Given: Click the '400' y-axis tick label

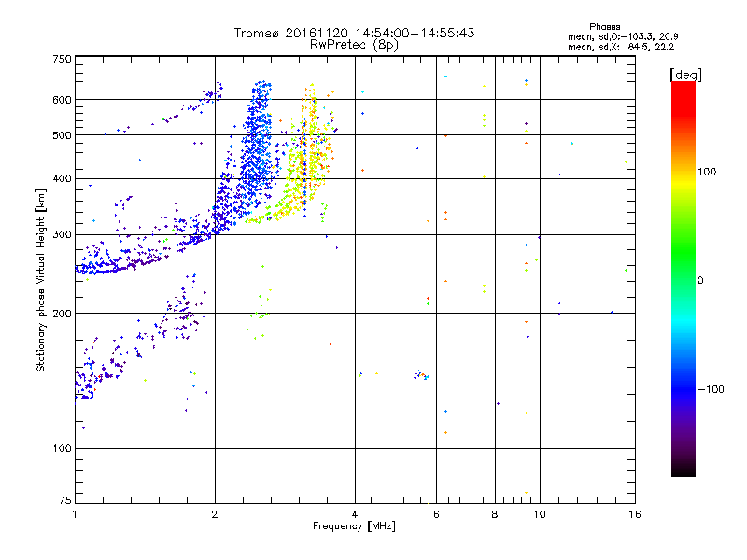Looking at the screenshot, I should (x=62, y=179).
